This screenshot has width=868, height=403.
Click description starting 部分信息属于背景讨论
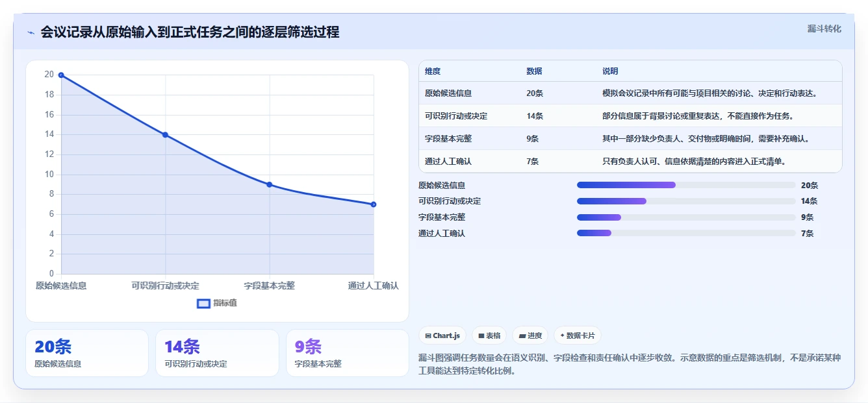[698, 116]
